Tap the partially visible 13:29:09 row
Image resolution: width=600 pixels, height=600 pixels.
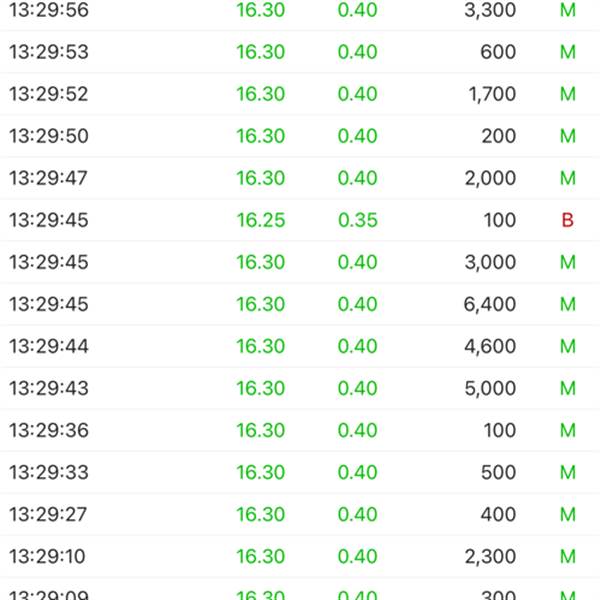(300, 589)
